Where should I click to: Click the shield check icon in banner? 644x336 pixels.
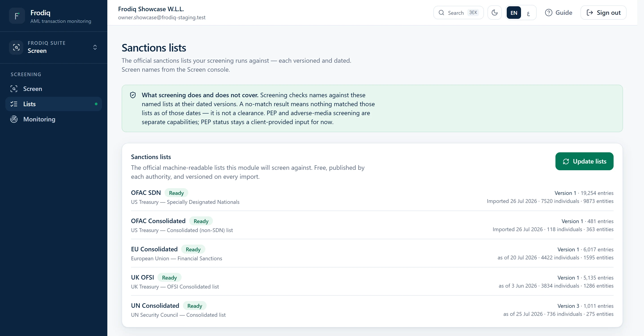(x=133, y=95)
